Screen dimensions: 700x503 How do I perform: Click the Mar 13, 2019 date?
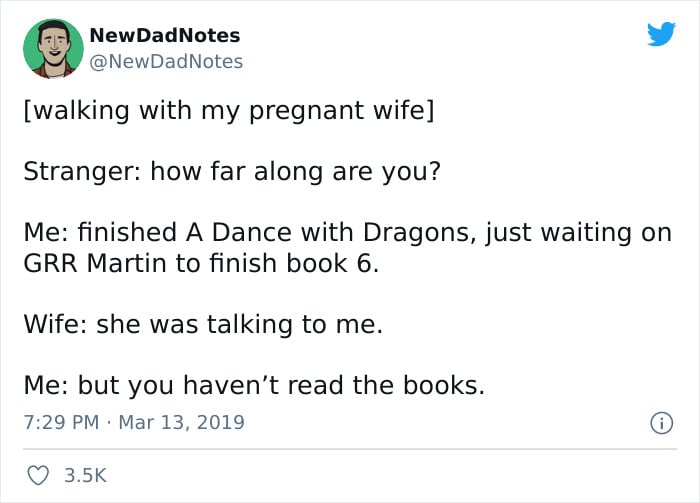[182, 422]
